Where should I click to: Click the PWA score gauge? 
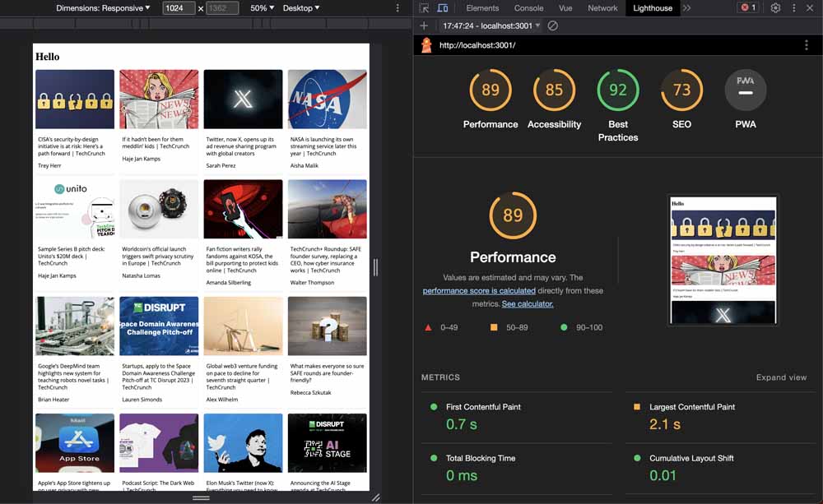745,90
